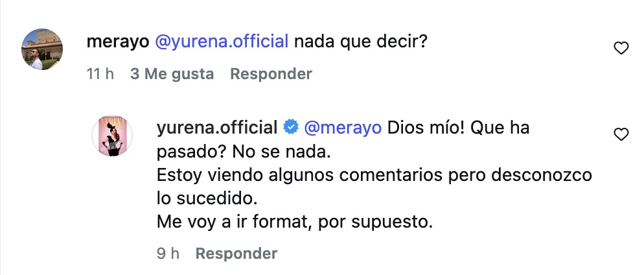Like merayo's comment with the heart icon
The width and height of the screenshot is (644, 275).
click(621, 47)
